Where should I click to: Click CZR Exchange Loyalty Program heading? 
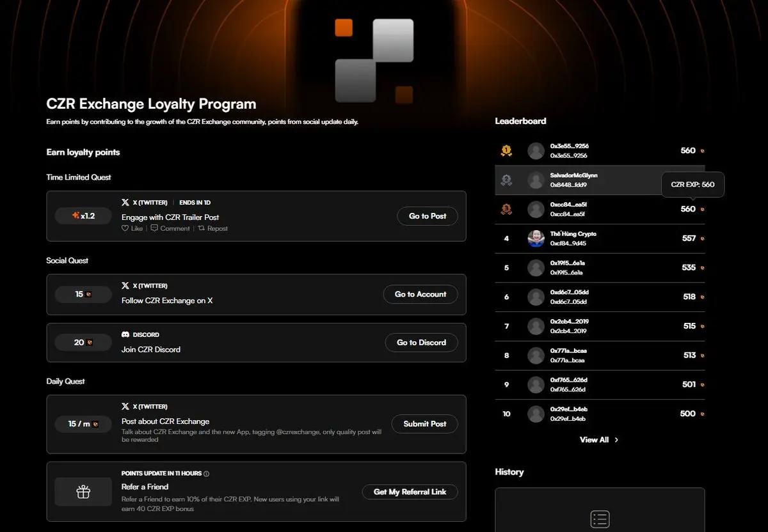coord(151,104)
